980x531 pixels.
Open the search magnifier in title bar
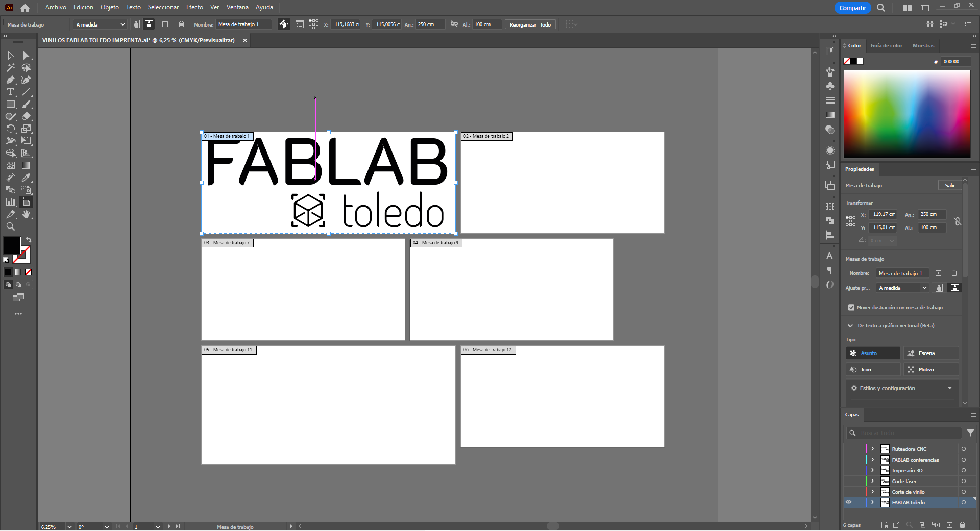pos(881,8)
